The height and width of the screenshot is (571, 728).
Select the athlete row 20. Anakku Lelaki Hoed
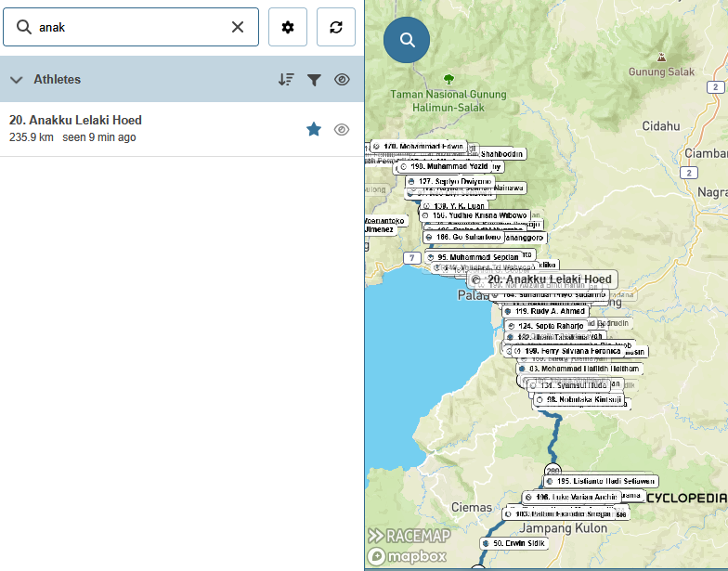coord(182,129)
